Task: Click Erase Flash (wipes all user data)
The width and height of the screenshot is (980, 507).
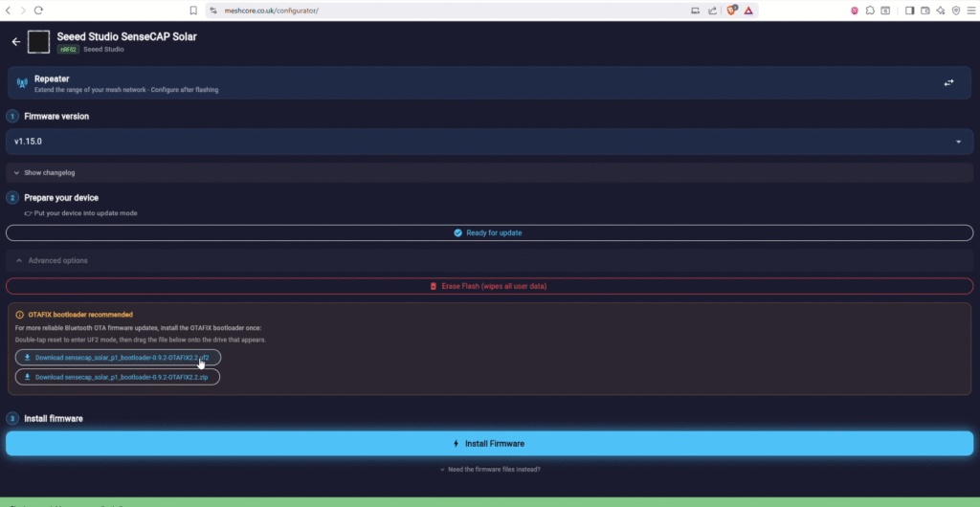Action: [489, 286]
